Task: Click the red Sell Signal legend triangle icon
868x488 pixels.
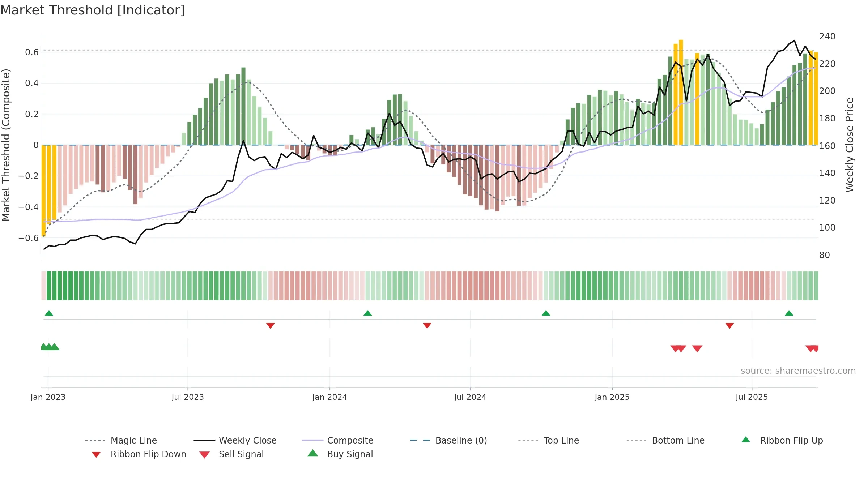Action: point(204,455)
